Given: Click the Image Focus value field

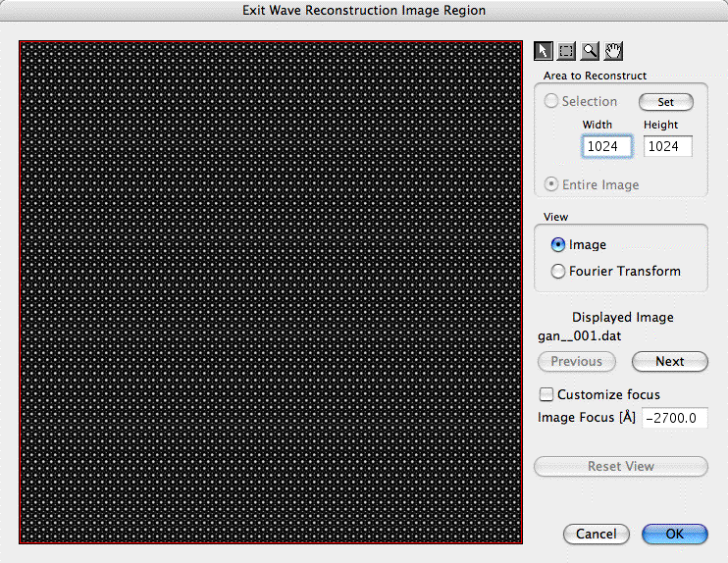Looking at the screenshot, I should [675, 418].
